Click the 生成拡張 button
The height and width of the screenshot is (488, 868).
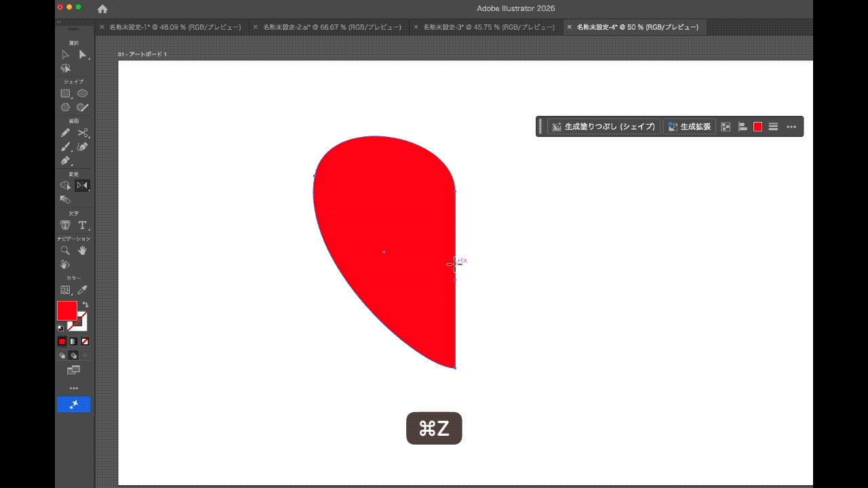[690, 127]
